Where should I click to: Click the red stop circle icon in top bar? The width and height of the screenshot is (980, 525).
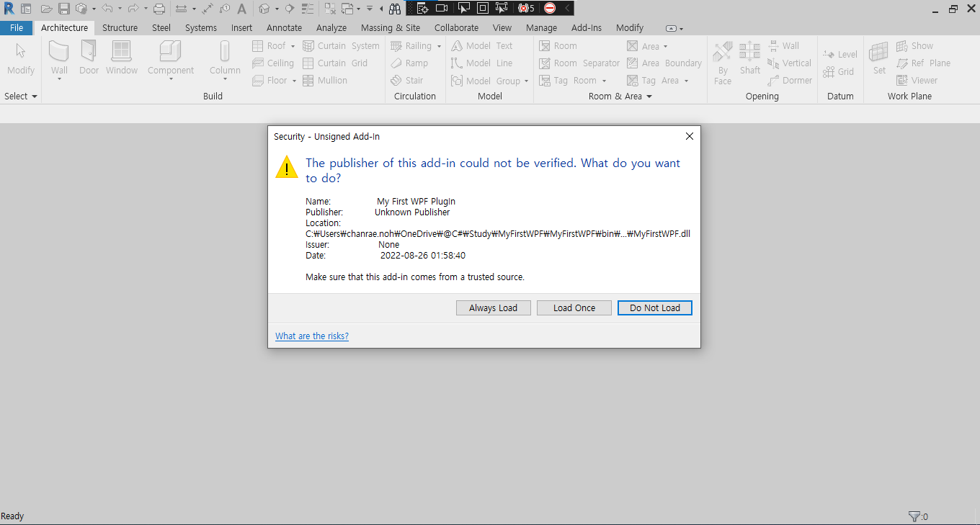pos(550,9)
